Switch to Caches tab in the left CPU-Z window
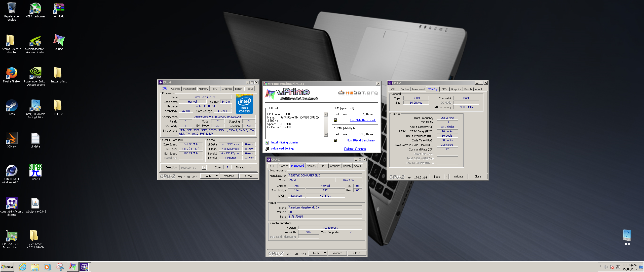 click(x=176, y=89)
